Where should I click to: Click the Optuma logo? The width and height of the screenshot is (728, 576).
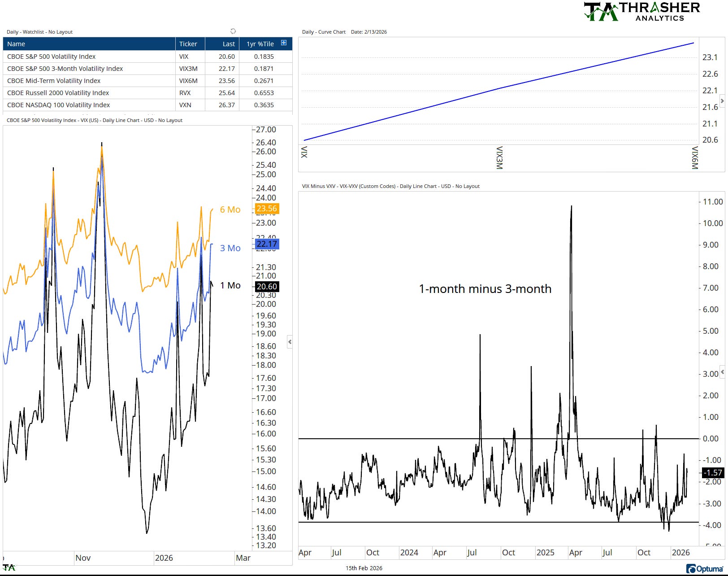click(705, 569)
